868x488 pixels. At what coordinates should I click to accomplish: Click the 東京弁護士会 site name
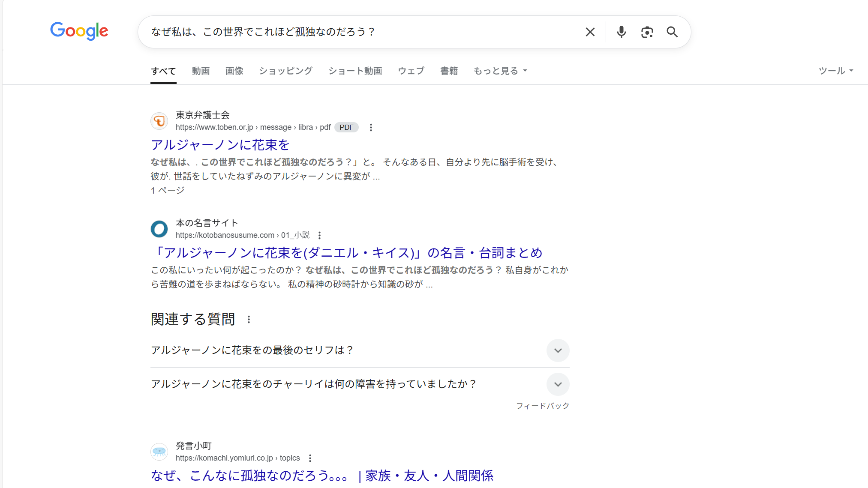tap(203, 115)
